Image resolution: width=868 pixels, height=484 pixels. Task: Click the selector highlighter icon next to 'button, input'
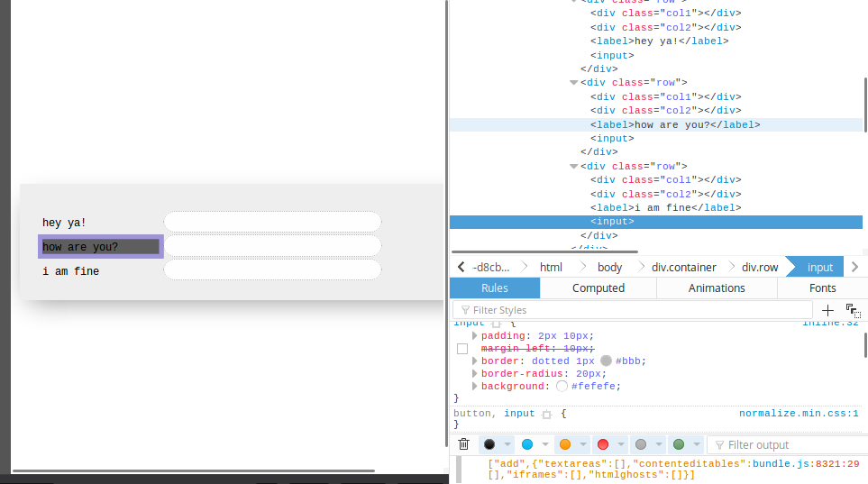(546, 415)
